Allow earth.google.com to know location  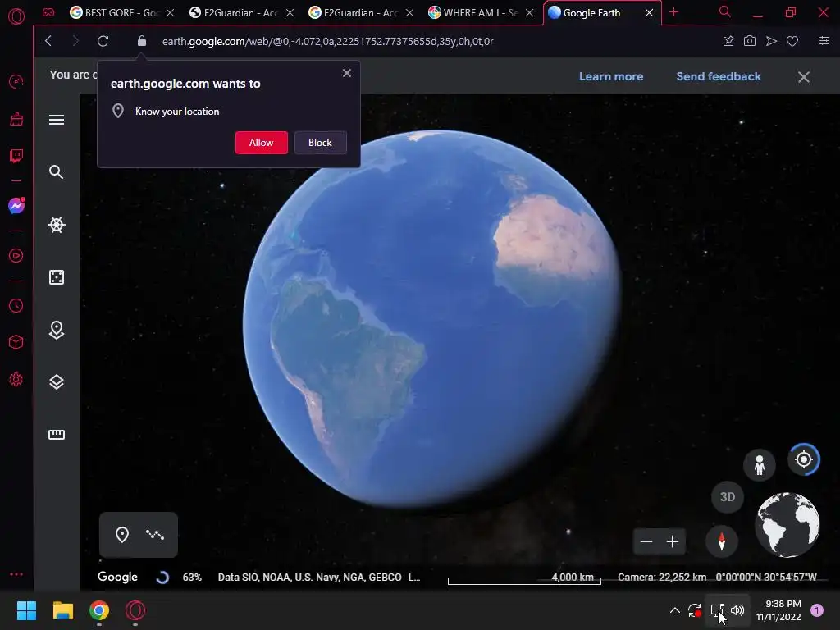coord(262,143)
